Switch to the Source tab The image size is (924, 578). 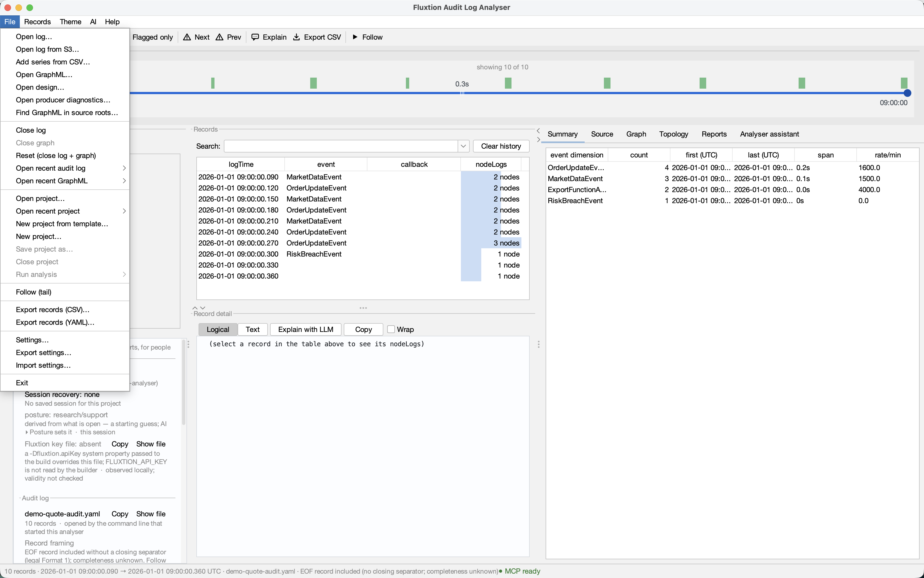[602, 134]
